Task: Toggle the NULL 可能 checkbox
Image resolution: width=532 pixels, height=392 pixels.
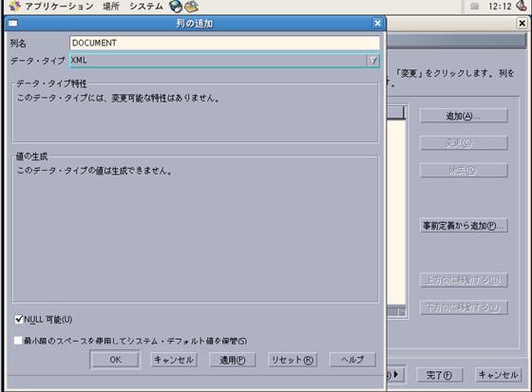Action: coord(19,319)
